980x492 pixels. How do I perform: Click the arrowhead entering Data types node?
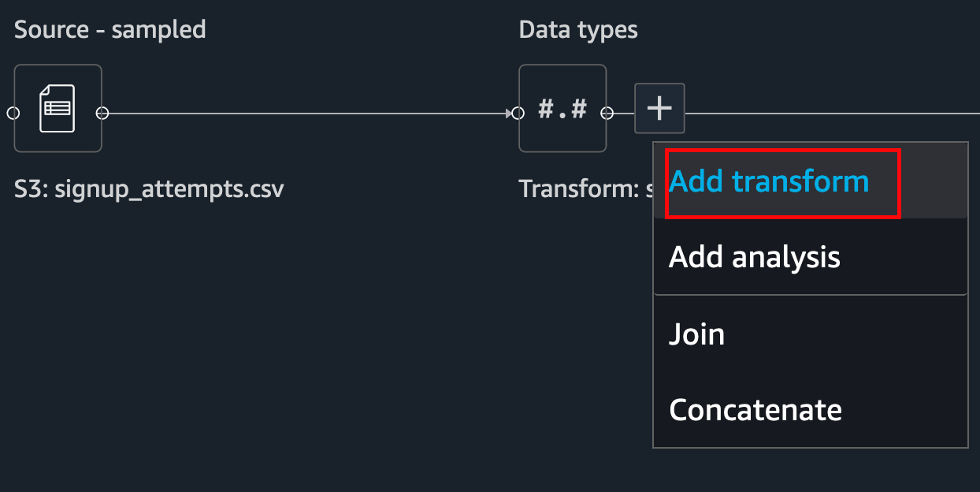click(x=508, y=113)
